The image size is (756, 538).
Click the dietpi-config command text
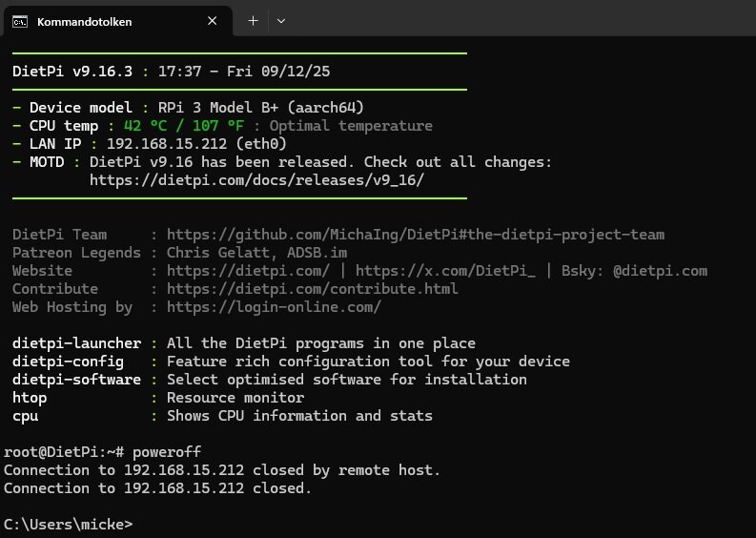pyautogui.click(x=68, y=362)
